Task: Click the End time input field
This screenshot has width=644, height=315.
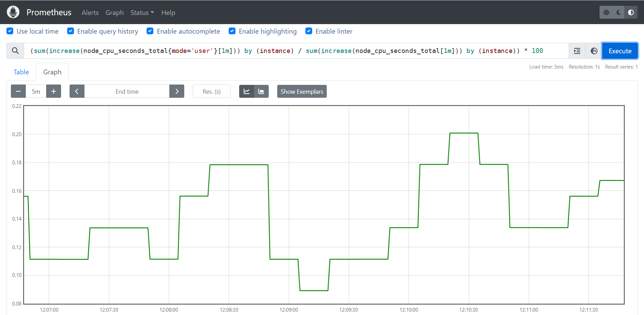Action: [x=127, y=91]
